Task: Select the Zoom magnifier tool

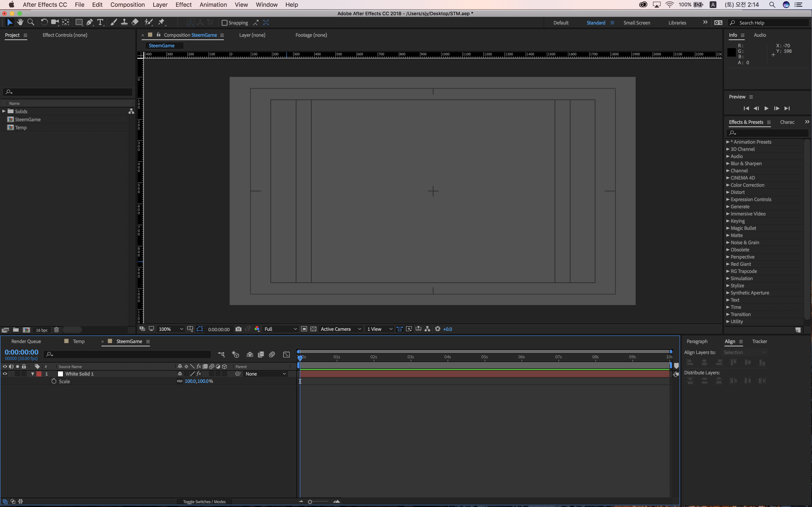Action: pyautogui.click(x=30, y=22)
